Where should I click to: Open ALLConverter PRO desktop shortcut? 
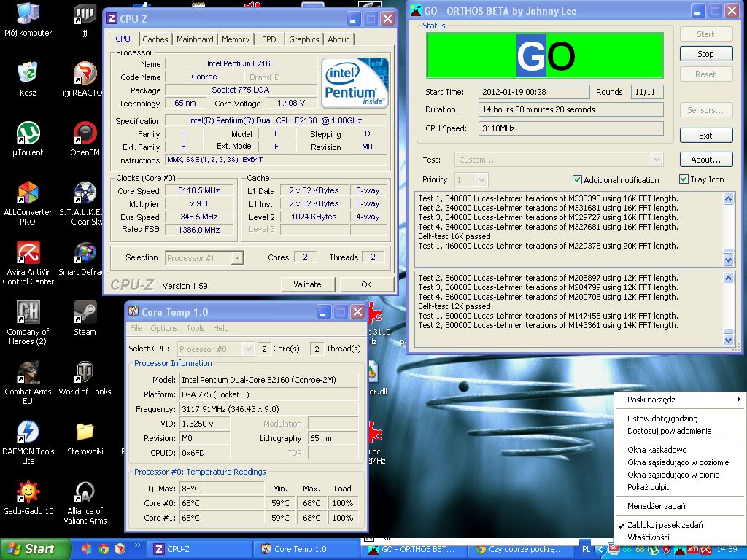pos(28,192)
